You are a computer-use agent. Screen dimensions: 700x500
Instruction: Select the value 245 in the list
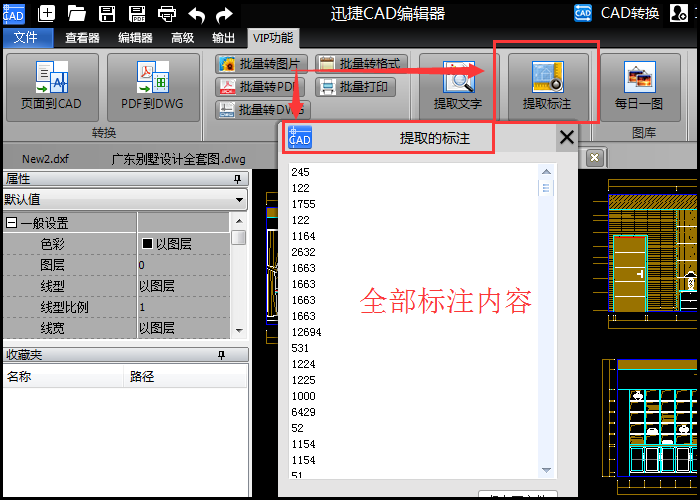[x=300, y=172]
